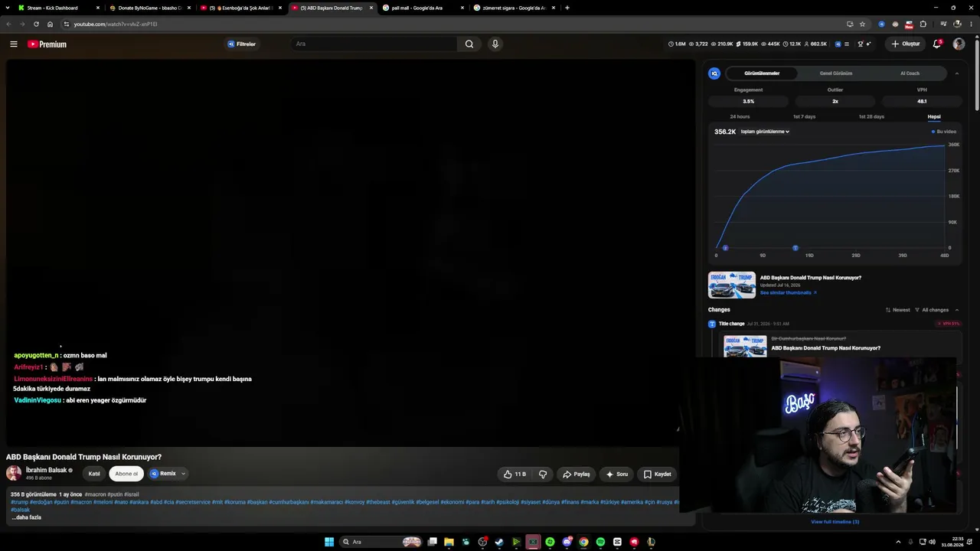The image size is (980, 551).
Task: Open See similar thumbnails link
Action: tap(788, 292)
